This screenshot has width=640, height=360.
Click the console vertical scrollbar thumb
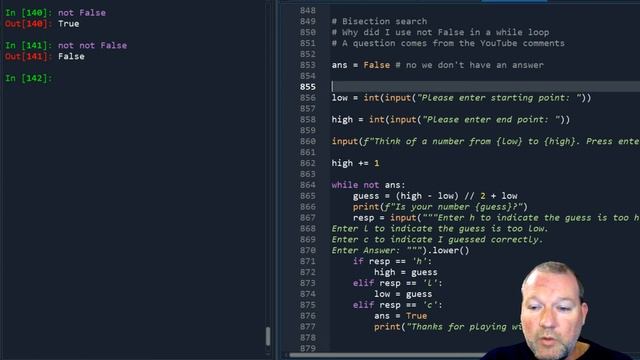268,336
